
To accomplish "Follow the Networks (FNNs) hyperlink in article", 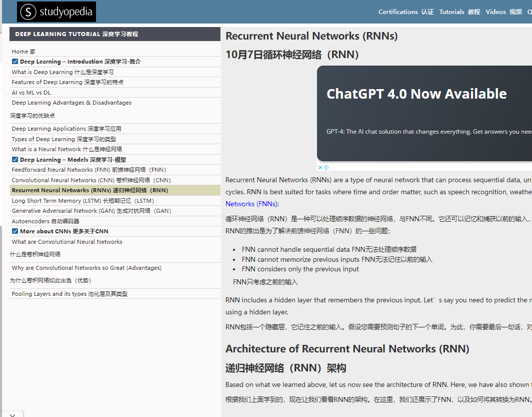I will [251, 204].
